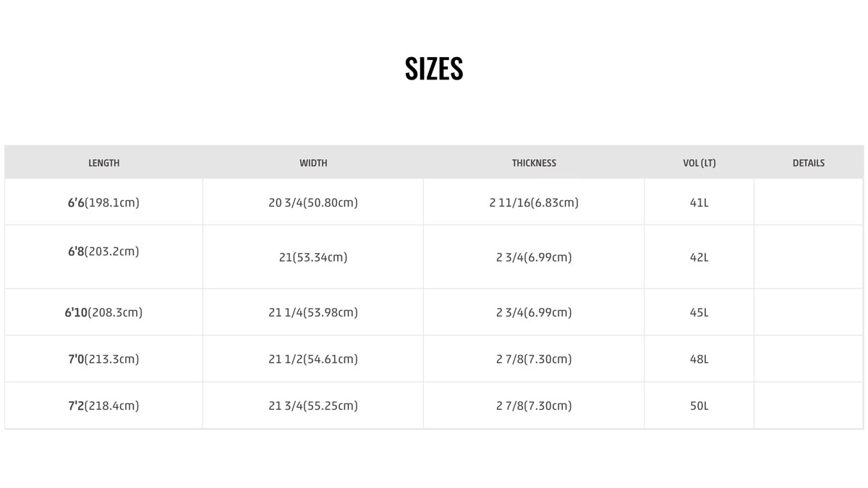Select the 2 11/16 (6.83cm) thickness cell
The width and height of the screenshot is (868, 488).
(534, 203)
